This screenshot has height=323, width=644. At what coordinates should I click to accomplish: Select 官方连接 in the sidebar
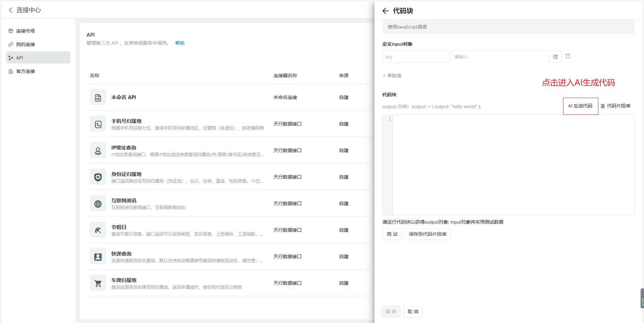[x=25, y=71]
